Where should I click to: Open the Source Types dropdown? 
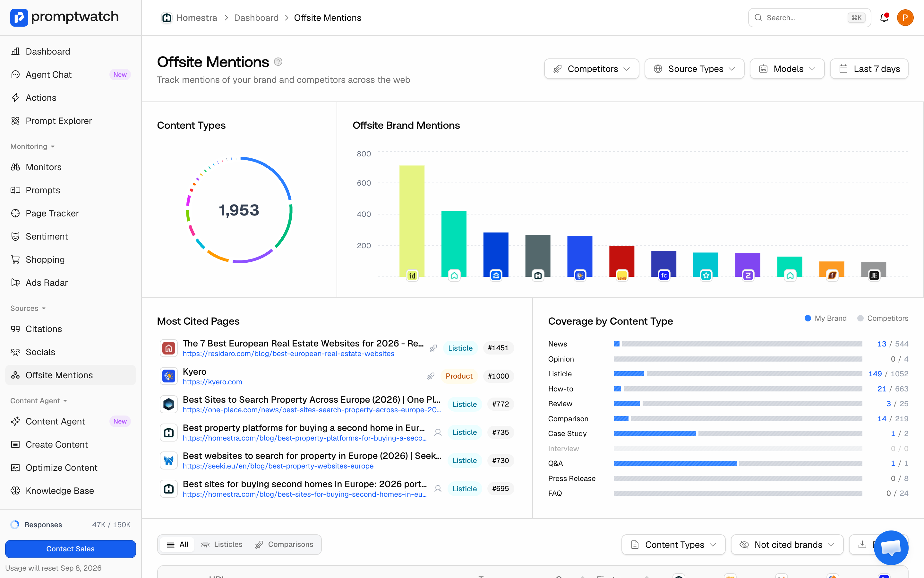[694, 69]
